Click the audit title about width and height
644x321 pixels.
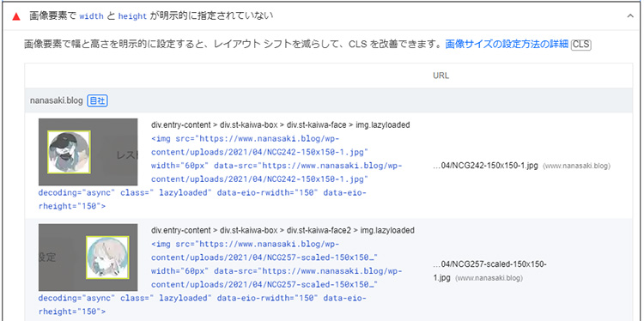[x=151, y=16]
